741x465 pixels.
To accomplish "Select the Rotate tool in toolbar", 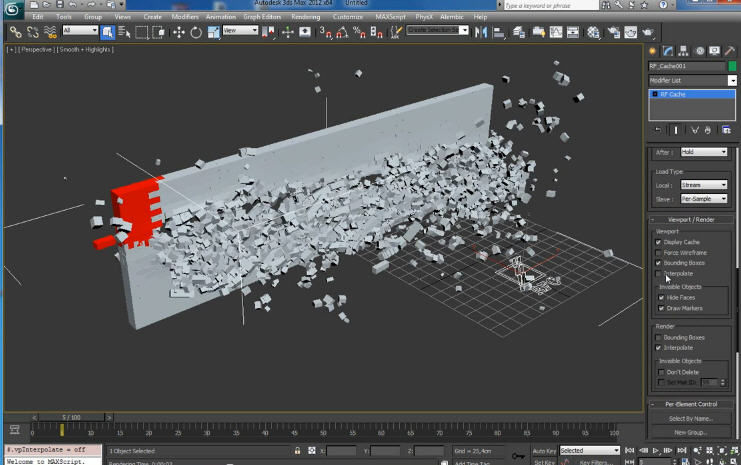I will [x=196, y=32].
